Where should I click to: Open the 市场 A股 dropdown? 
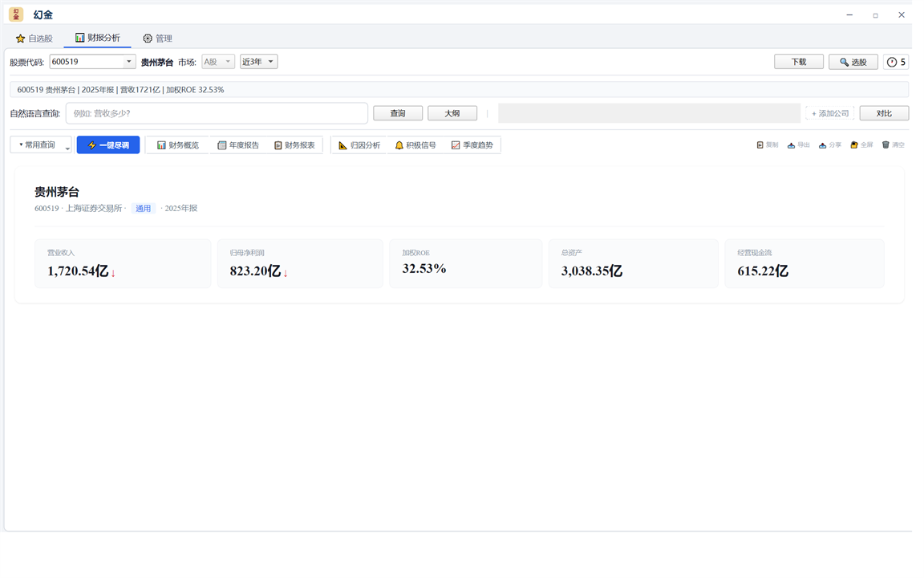pyautogui.click(x=218, y=62)
